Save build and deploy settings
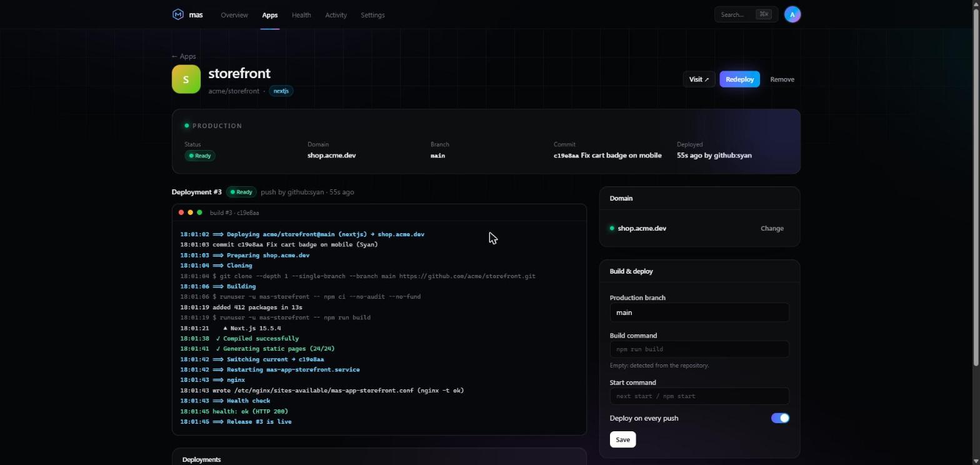The image size is (980, 465). point(622,439)
